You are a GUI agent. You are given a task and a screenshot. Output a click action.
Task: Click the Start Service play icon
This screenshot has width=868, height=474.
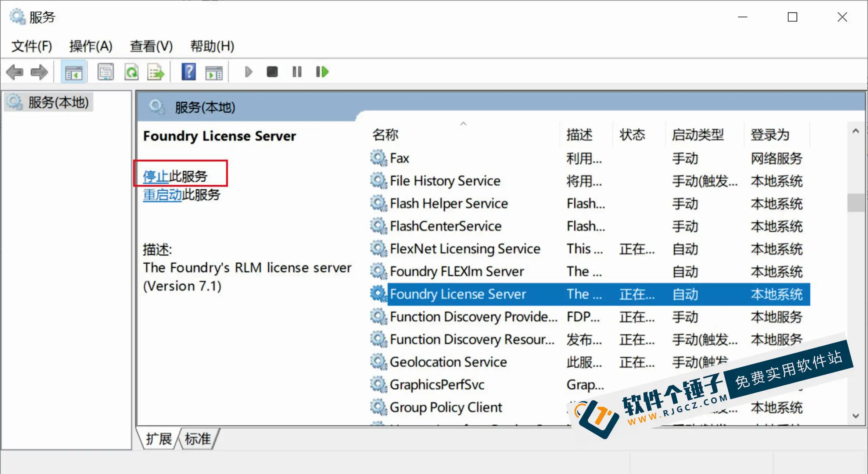click(x=248, y=72)
